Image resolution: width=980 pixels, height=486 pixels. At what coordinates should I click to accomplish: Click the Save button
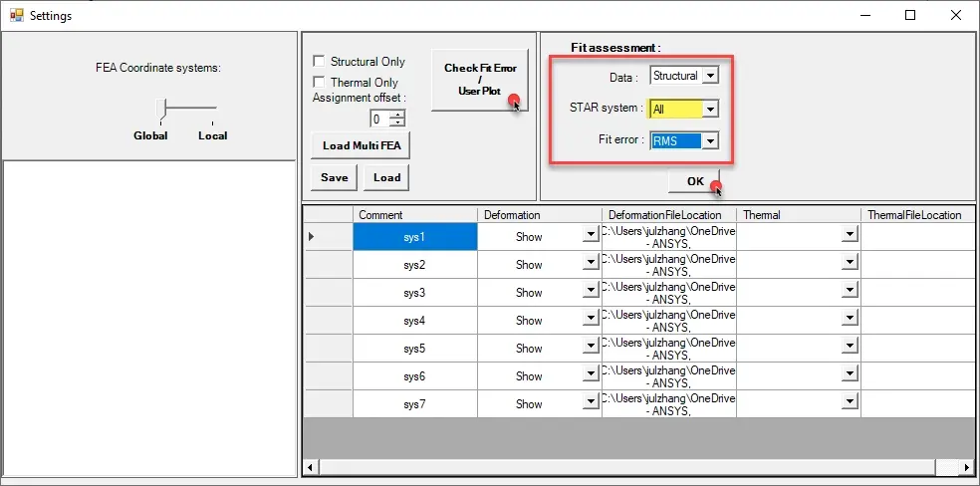[x=335, y=177]
